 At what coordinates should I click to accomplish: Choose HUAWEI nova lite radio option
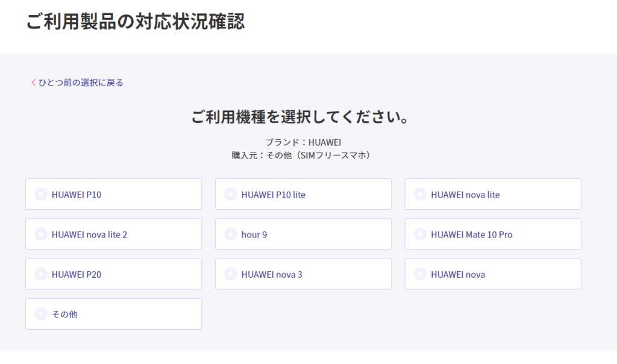click(493, 195)
